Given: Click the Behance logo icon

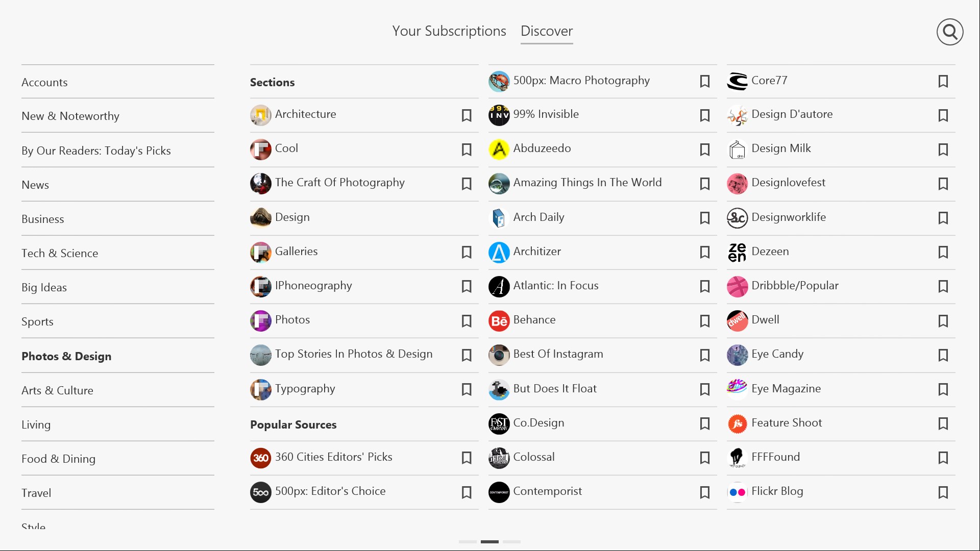Looking at the screenshot, I should pos(499,321).
